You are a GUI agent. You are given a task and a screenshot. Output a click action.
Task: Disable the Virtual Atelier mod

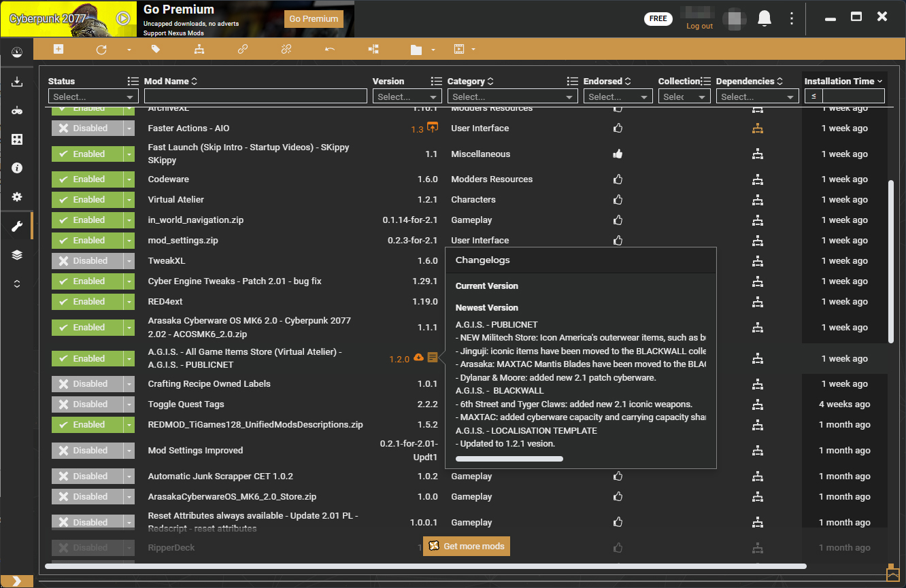87,200
